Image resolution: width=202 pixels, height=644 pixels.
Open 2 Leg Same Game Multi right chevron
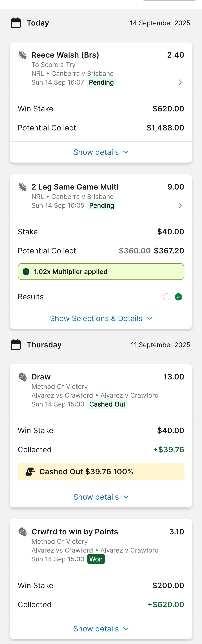(x=180, y=205)
